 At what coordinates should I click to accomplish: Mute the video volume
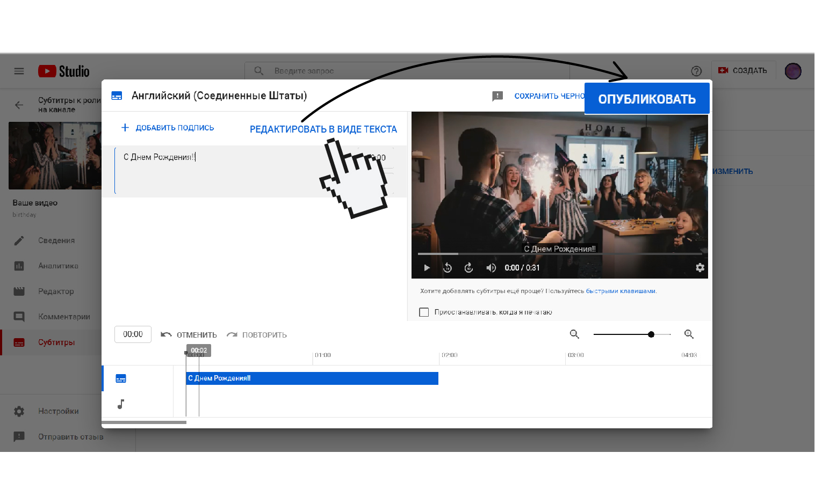[491, 268]
